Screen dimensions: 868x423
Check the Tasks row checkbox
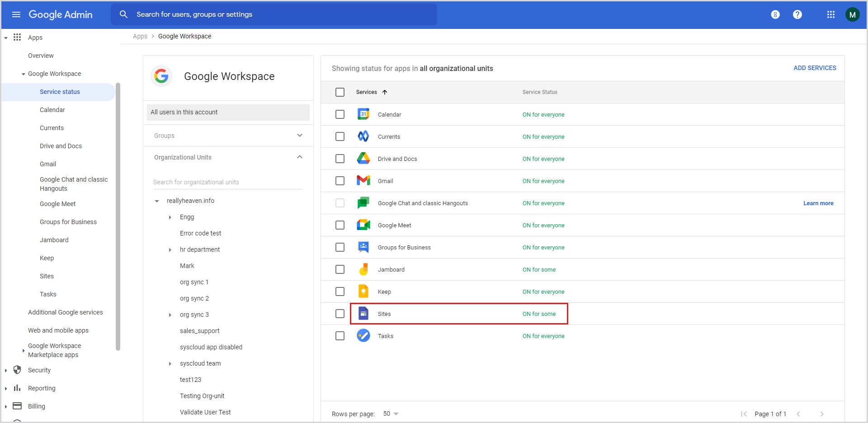coord(340,336)
